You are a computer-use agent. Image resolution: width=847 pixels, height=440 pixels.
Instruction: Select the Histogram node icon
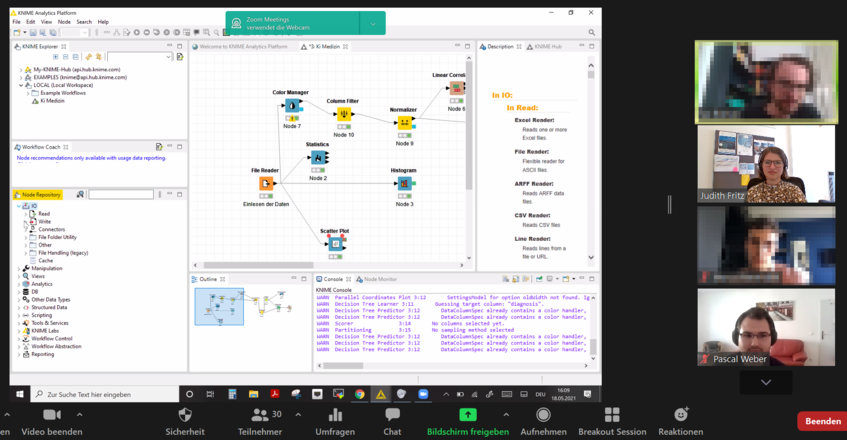click(x=404, y=184)
